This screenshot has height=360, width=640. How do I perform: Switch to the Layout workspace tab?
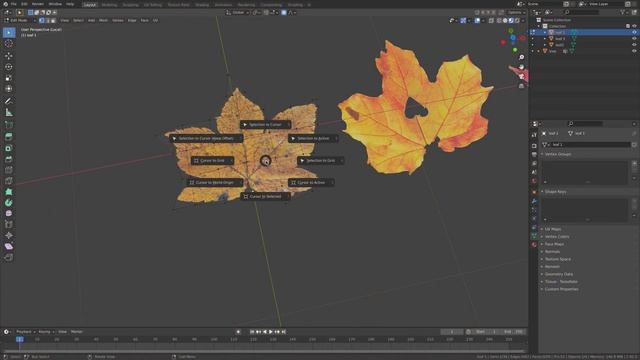tap(89, 4)
